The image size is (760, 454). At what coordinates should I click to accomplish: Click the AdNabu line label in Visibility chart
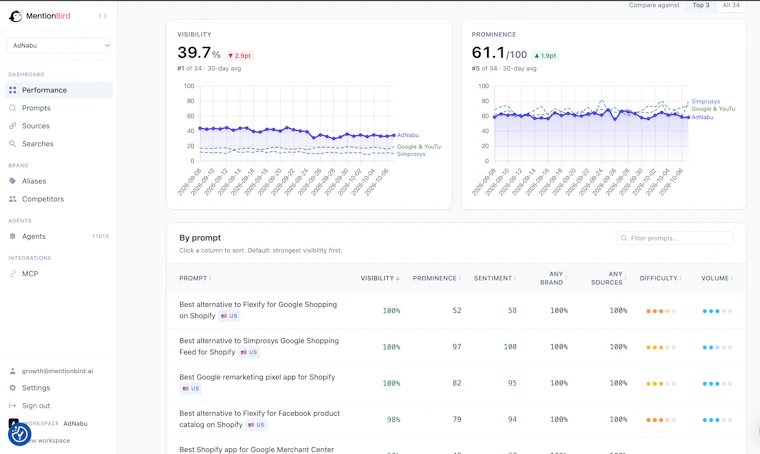coord(408,135)
